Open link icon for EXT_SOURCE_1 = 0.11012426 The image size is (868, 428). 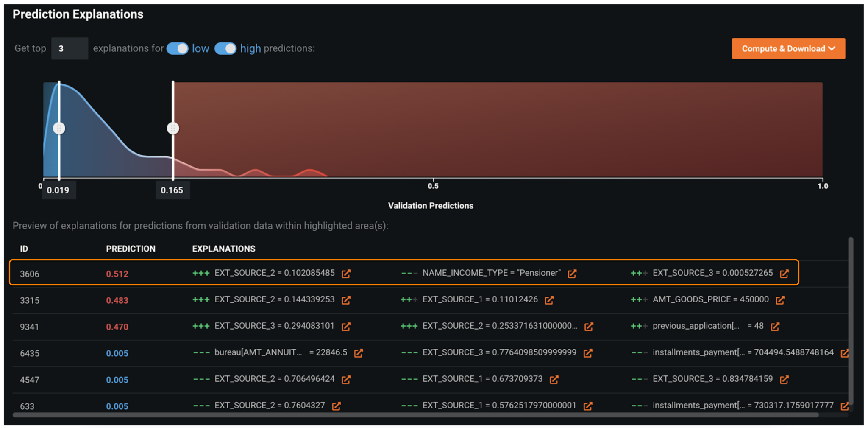pyautogui.click(x=549, y=300)
